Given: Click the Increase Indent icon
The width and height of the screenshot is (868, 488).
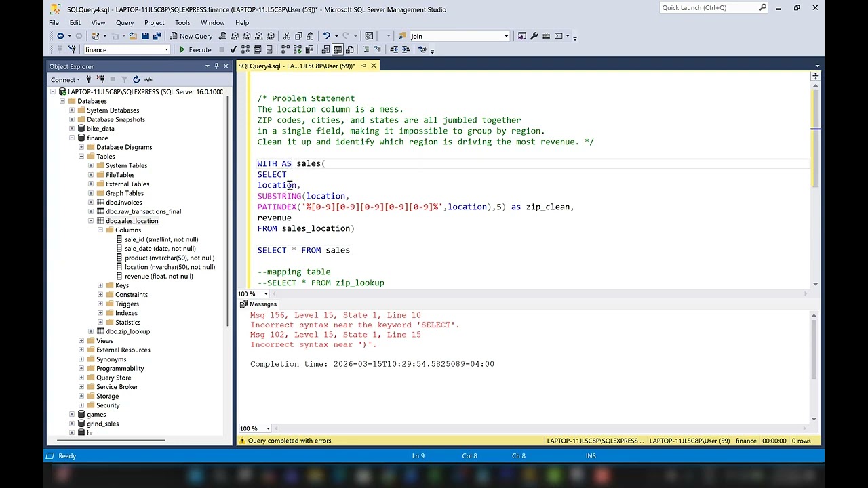Looking at the screenshot, I should 406,49.
